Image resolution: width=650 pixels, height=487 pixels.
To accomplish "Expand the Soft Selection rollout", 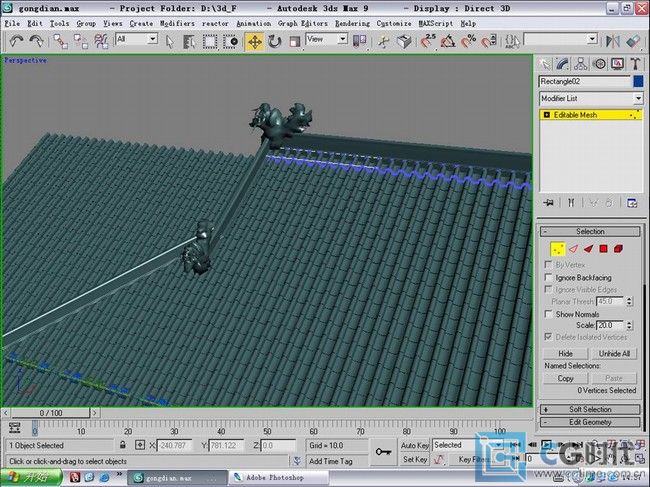I will [x=590, y=409].
